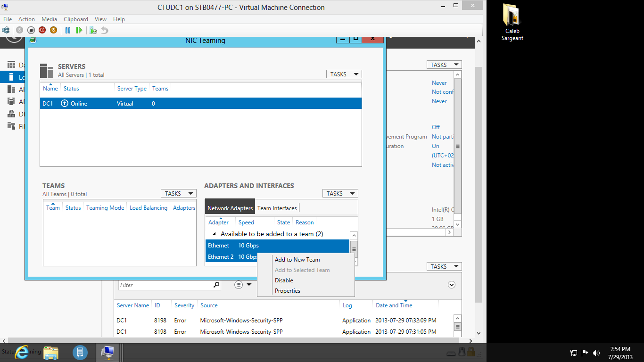Click the Ctrl+Alt+Del toolbar icon

[6, 30]
